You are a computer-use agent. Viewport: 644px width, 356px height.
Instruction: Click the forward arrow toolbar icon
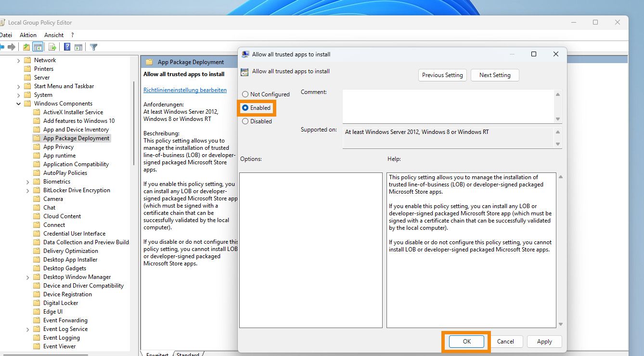[x=12, y=47]
